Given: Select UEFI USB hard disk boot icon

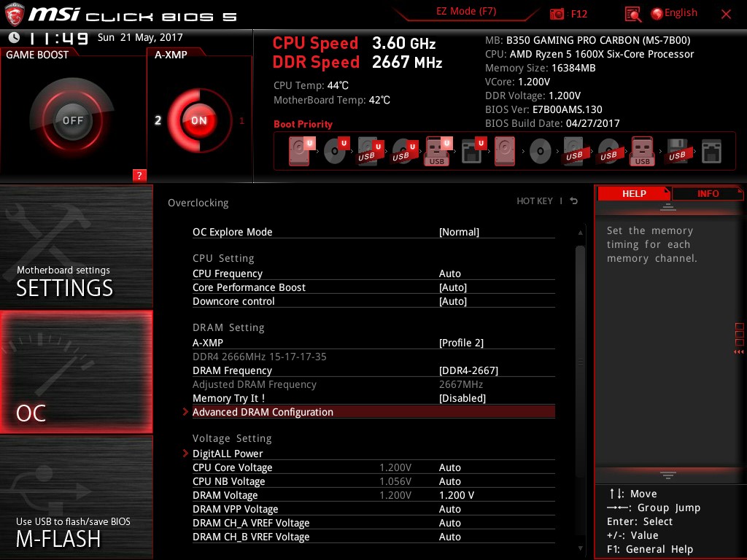Looking at the screenshot, I should (370, 151).
